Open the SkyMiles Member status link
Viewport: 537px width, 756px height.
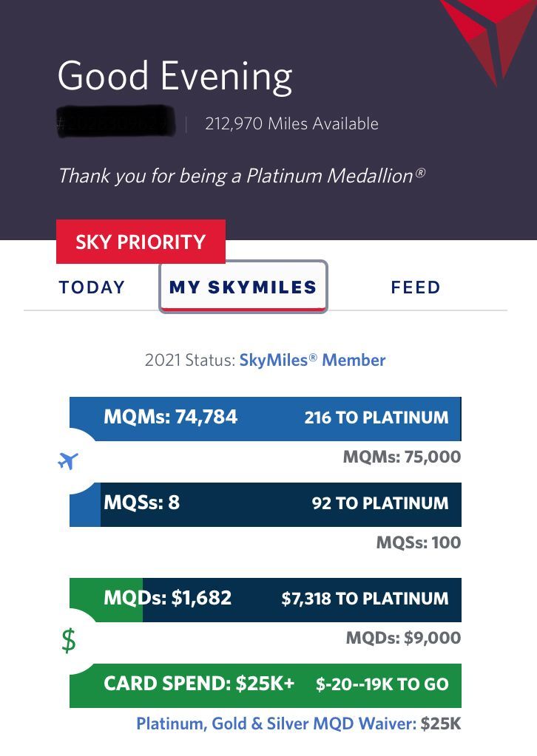312,361
